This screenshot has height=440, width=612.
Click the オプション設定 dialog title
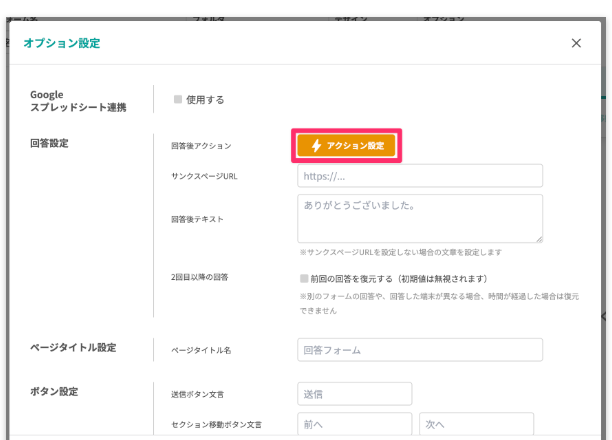click(62, 43)
